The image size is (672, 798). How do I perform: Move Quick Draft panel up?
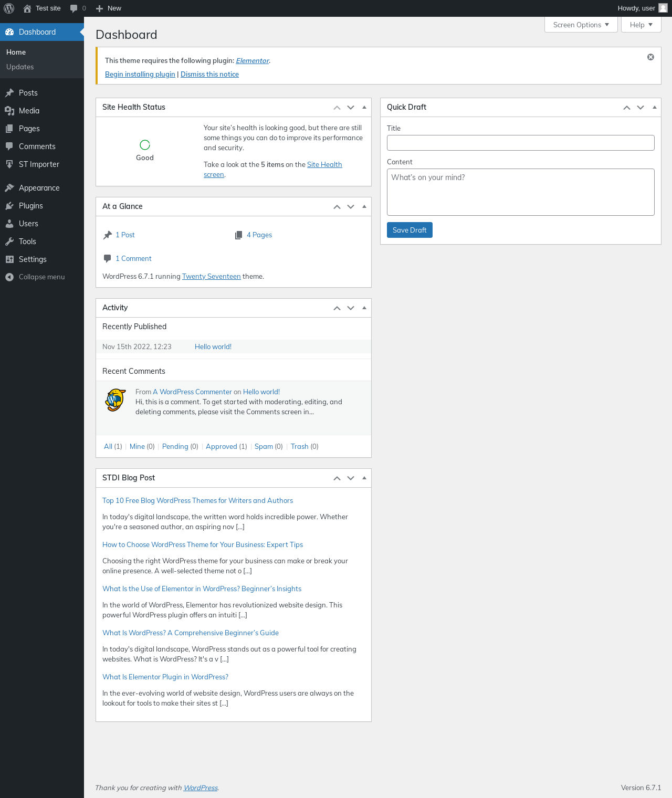click(627, 108)
